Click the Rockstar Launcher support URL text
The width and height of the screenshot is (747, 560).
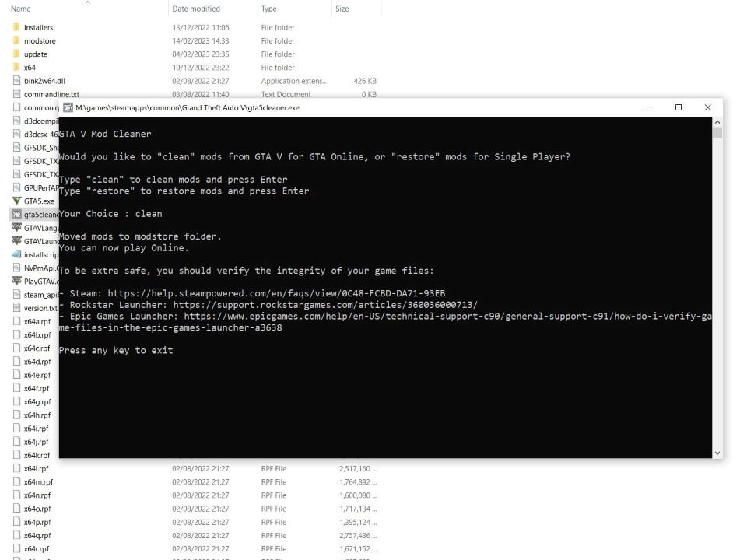point(325,305)
